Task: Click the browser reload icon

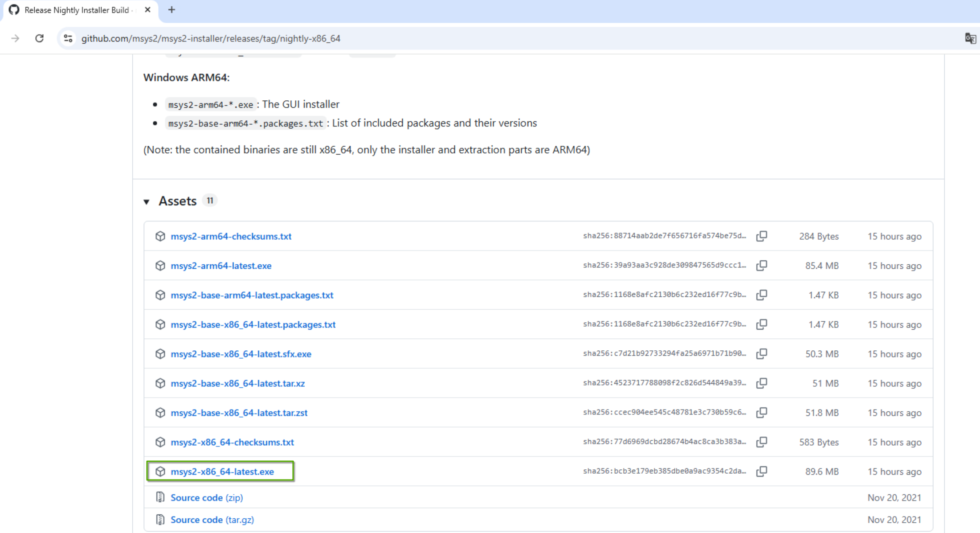Action: tap(39, 38)
